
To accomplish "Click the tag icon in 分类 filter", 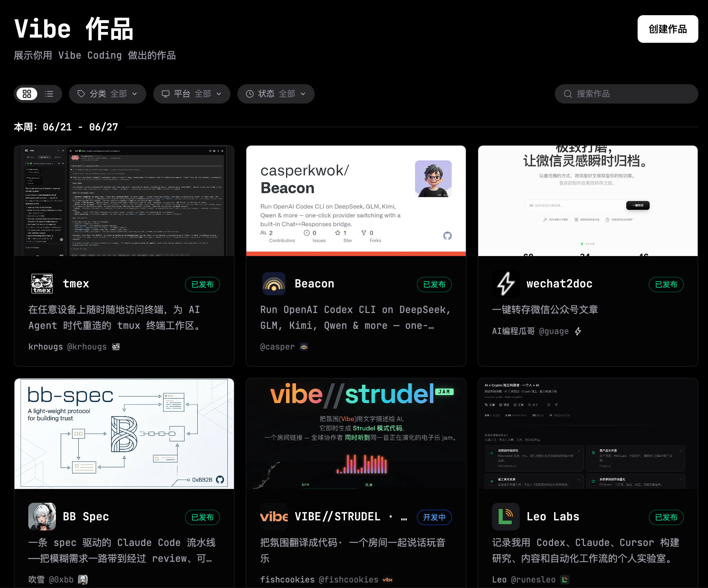I will 81,94.
